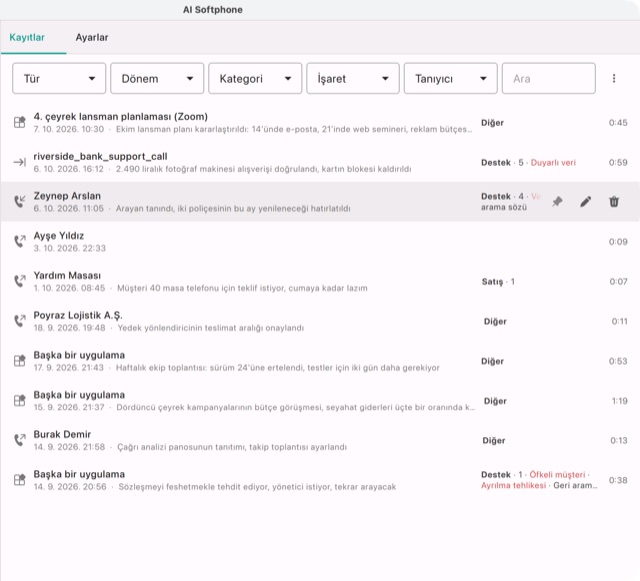Open the Poyraz Lojistik A.Ş. record
Image resolution: width=640 pixels, height=581 pixels.
[x=320, y=321]
